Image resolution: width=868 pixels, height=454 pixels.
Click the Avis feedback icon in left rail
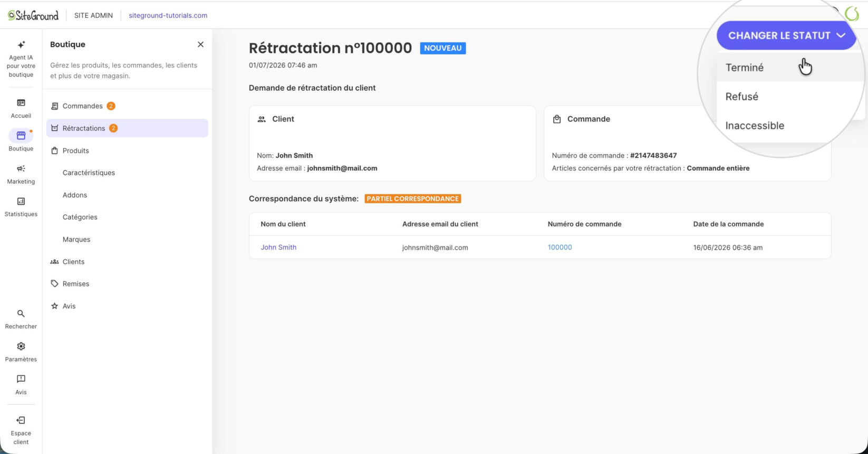21,379
